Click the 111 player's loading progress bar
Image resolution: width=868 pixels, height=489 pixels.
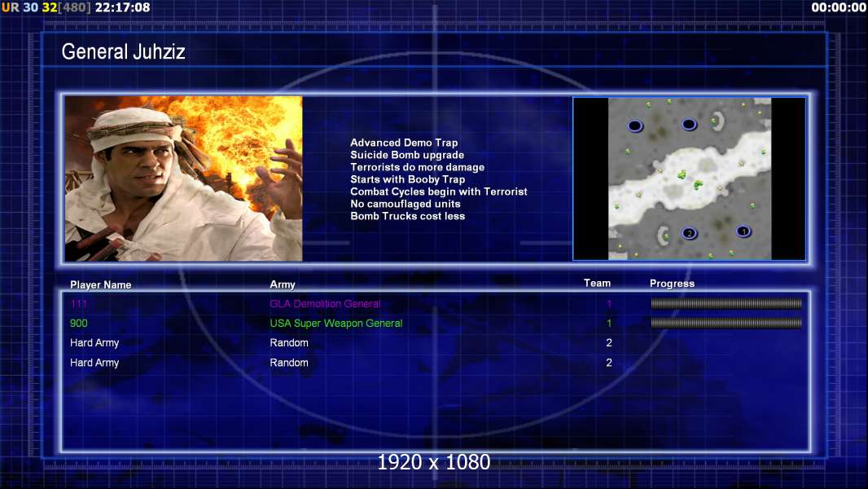pyautogui.click(x=726, y=303)
